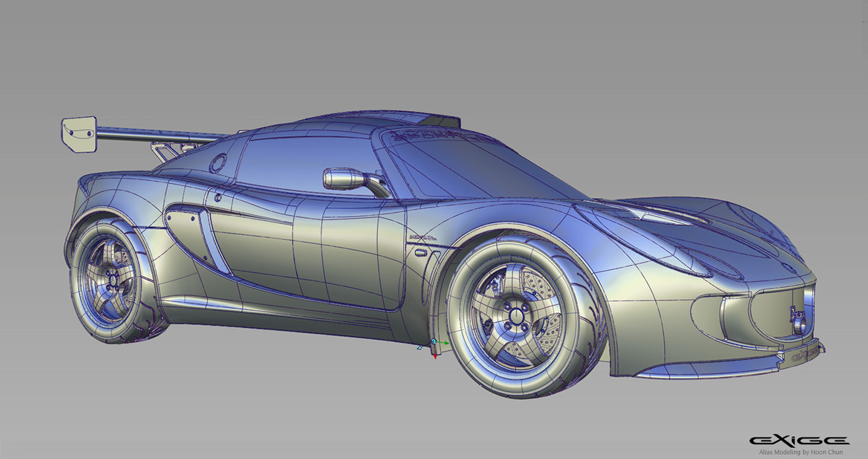Click the fuel filler cap on the rear fender
This screenshot has width=868, height=459.
216,163
